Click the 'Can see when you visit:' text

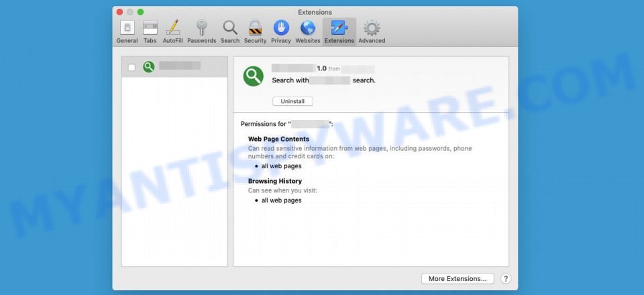(282, 190)
